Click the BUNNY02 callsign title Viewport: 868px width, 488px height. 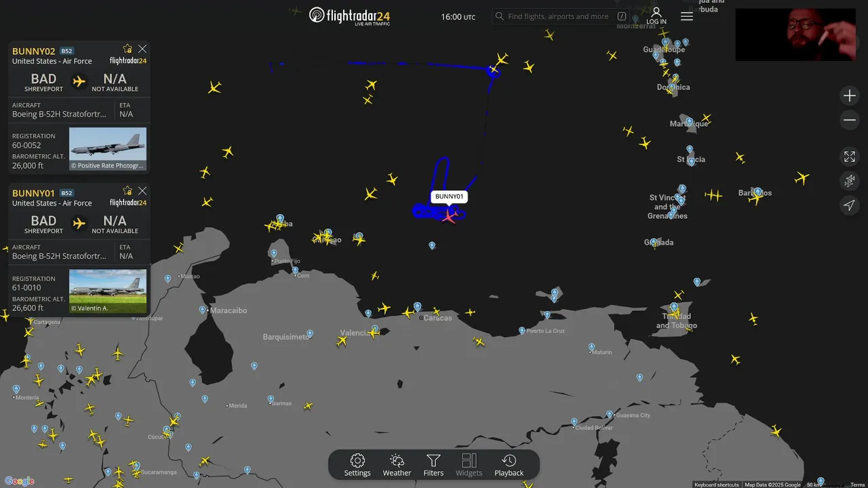pyautogui.click(x=33, y=51)
